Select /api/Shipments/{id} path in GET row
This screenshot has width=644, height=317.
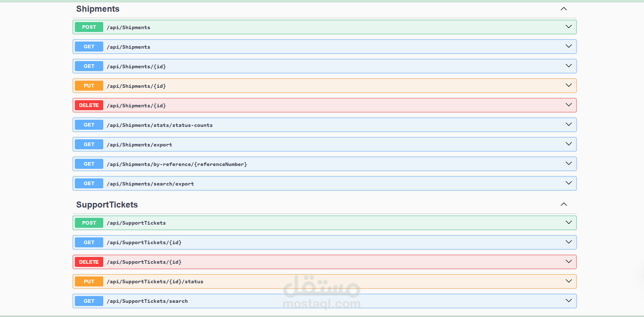136,66
